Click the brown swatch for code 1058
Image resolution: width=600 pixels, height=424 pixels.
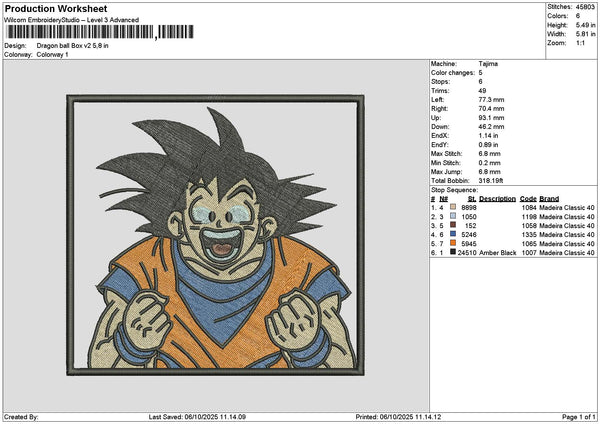click(453, 225)
